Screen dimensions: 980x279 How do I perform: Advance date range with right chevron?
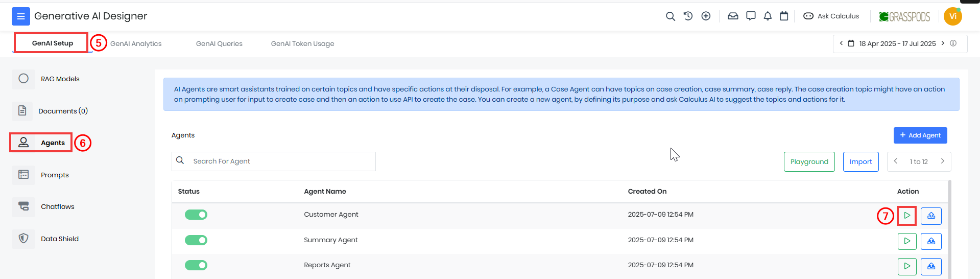point(943,43)
